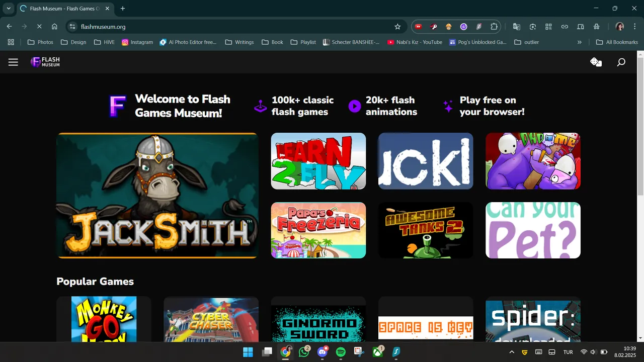Open the key password extension icon
The image size is (644, 362).
433,27
